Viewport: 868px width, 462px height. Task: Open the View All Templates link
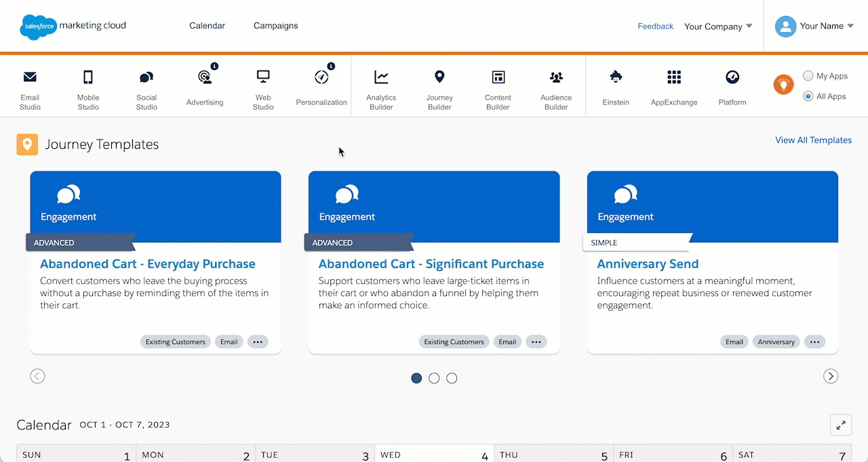[x=813, y=140]
